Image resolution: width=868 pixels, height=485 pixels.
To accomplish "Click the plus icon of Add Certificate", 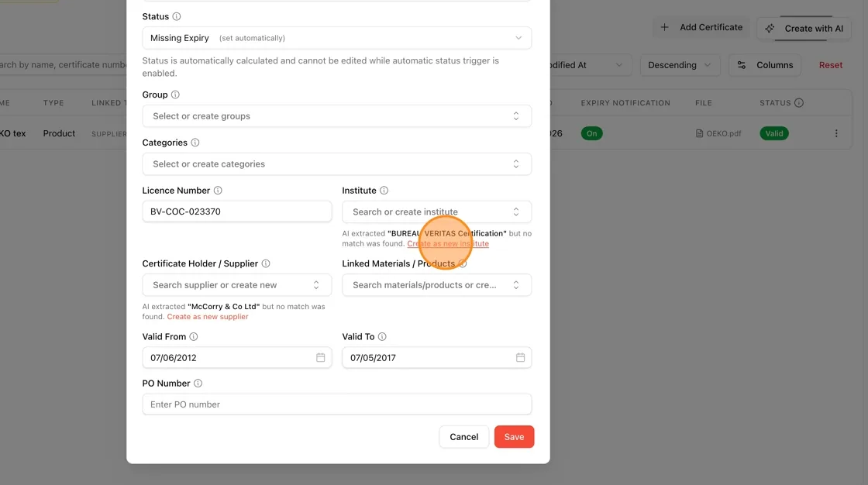I will (x=665, y=27).
